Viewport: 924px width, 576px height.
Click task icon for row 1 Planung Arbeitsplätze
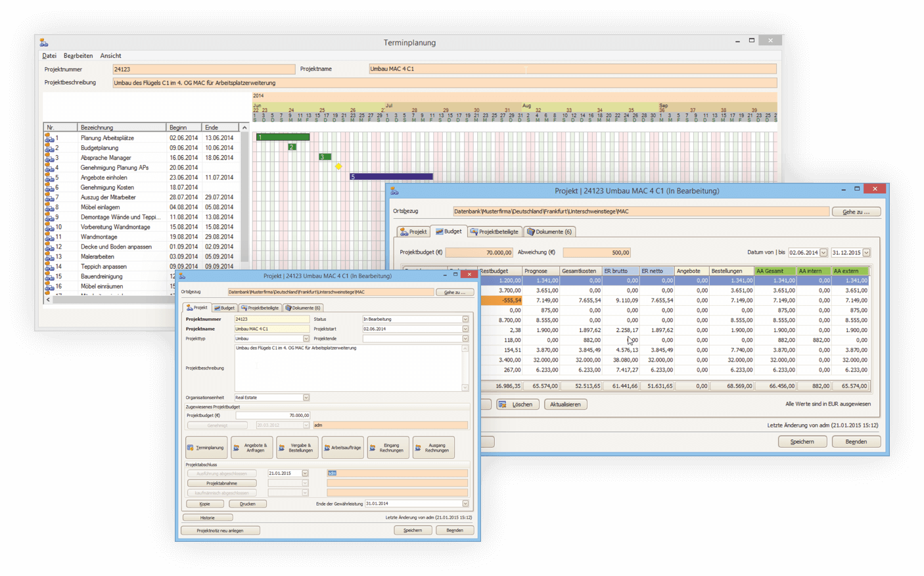click(x=49, y=138)
